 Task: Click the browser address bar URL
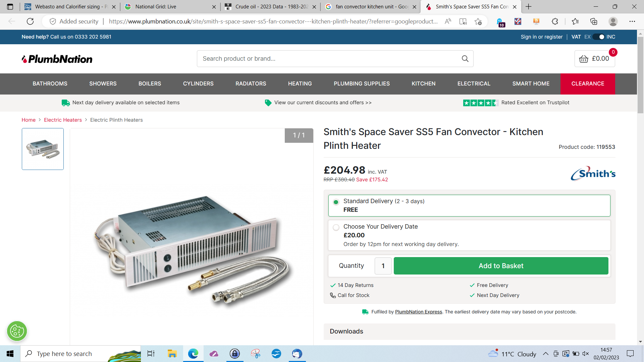273,21
